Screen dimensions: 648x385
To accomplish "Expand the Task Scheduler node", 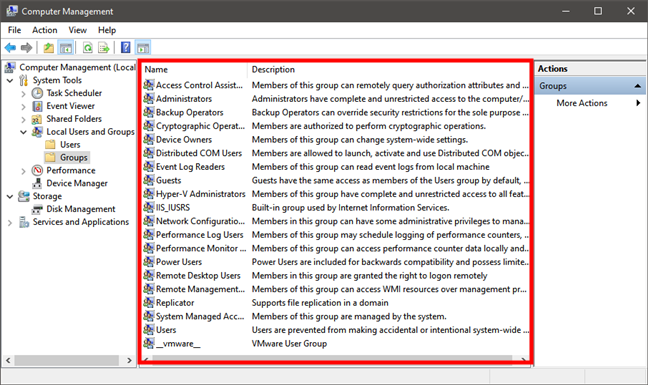I will click(x=24, y=94).
